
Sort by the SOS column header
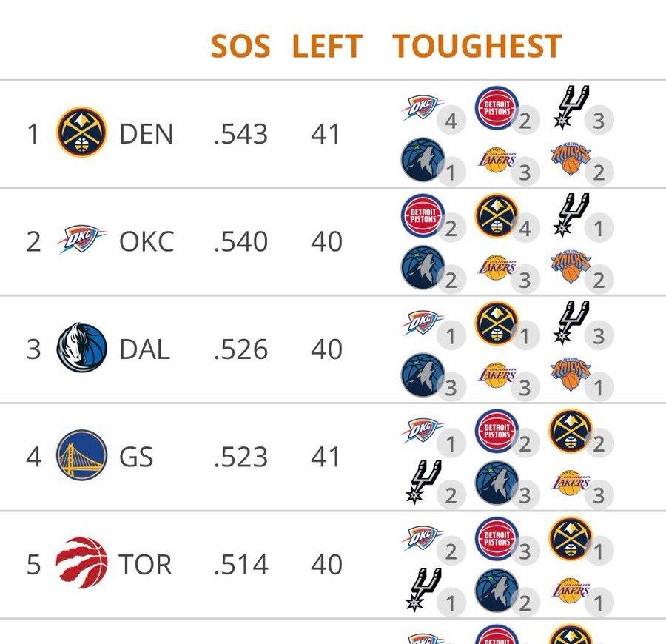[x=240, y=47]
